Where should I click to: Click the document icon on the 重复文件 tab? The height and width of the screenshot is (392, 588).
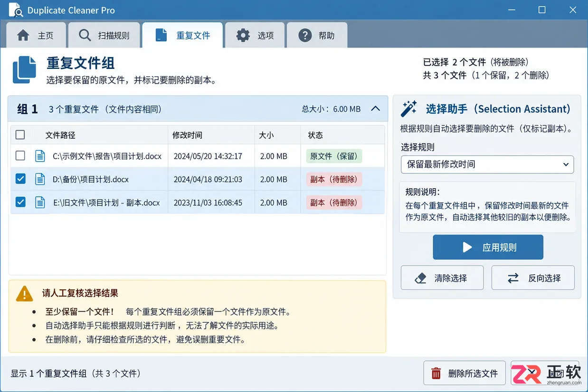coord(161,35)
